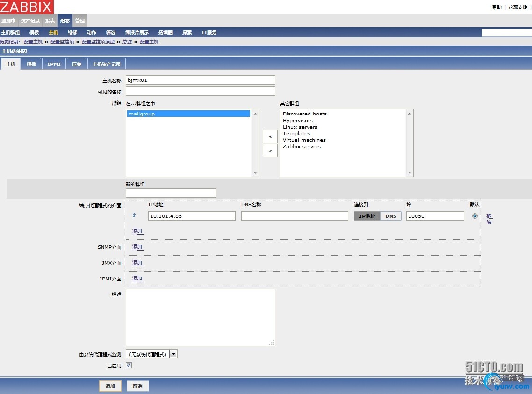Click other-groups list scroll up arrow
Viewport: 532px width, 394px height.
pos(410,113)
